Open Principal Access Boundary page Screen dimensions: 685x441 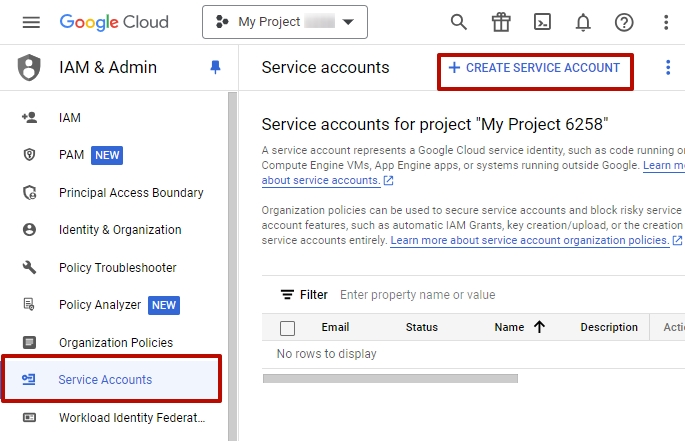pyautogui.click(x=131, y=193)
